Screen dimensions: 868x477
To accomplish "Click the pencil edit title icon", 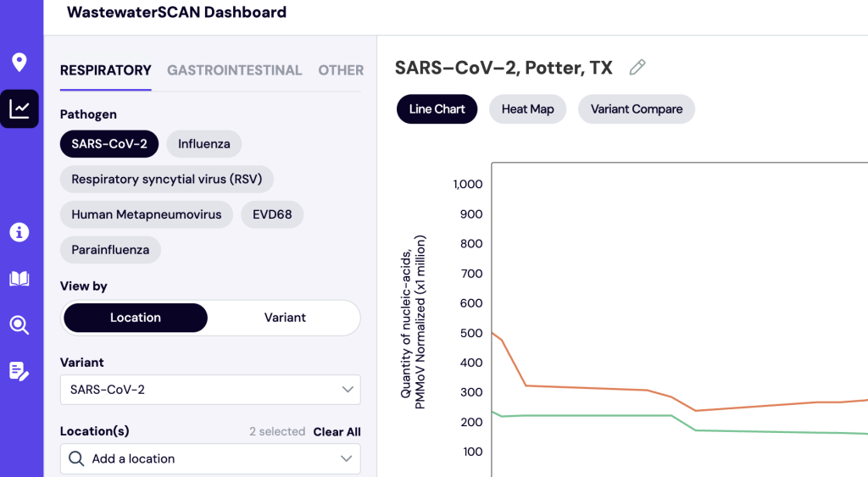I will tap(637, 68).
